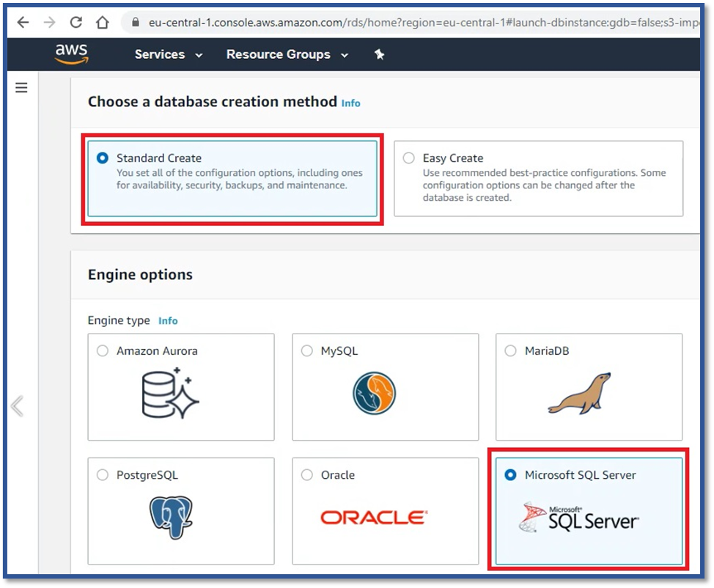Click the AWS logo
The height and width of the screenshot is (588, 714).
click(72, 54)
